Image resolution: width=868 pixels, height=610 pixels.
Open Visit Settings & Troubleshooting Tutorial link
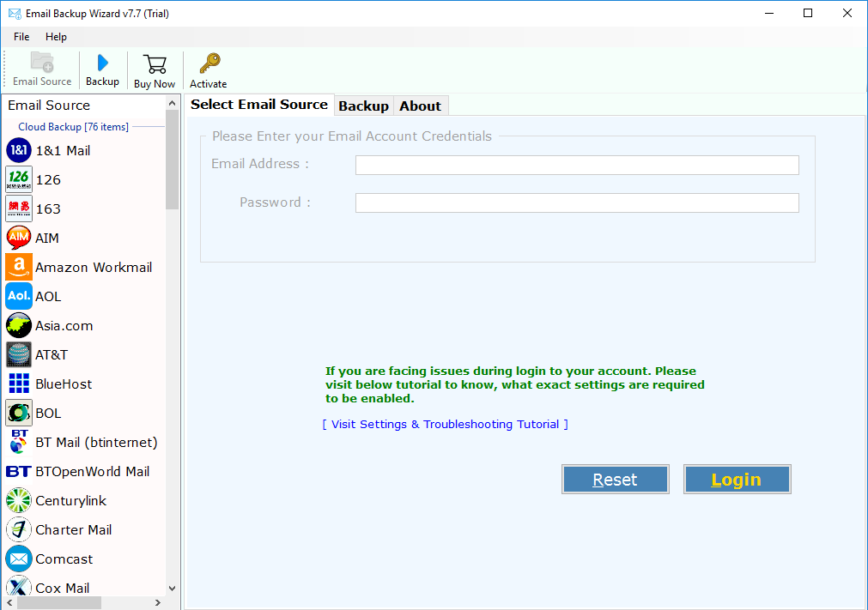coord(445,424)
